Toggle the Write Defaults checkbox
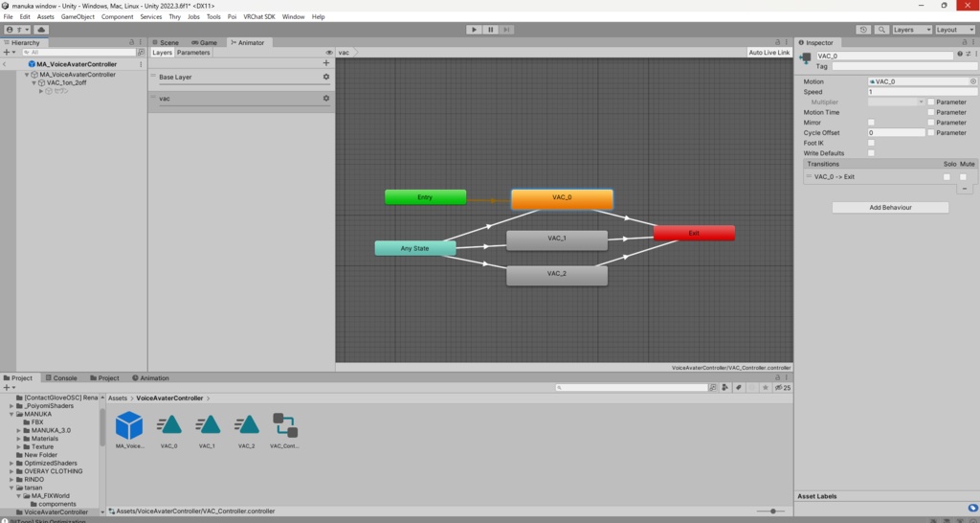This screenshot has height=523, width=980. coord(871,153)
